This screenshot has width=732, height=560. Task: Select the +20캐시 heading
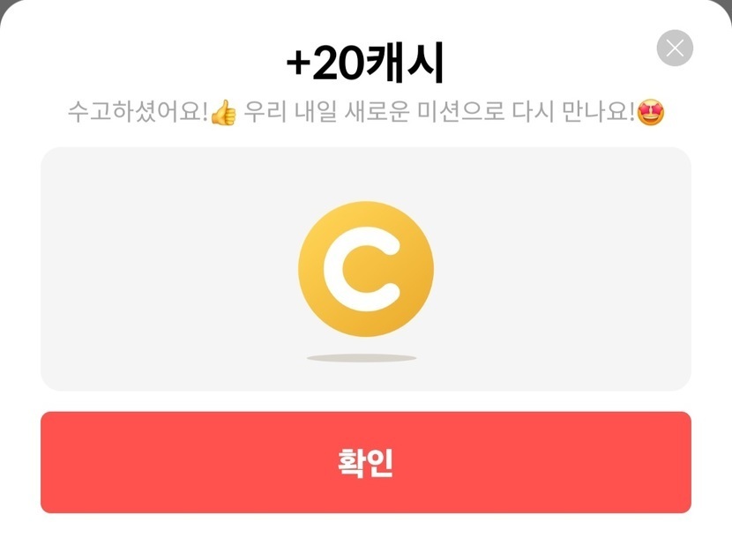[x=365, y=63]
